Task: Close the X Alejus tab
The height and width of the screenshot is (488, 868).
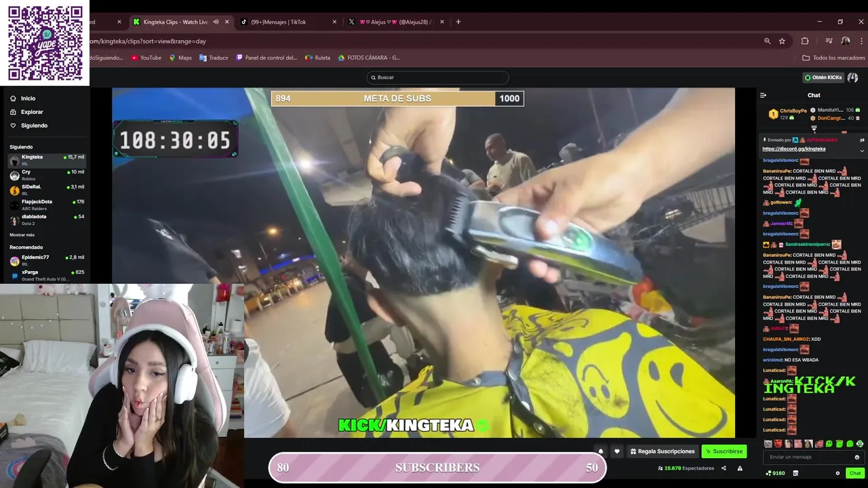Action: pos(442,22)
